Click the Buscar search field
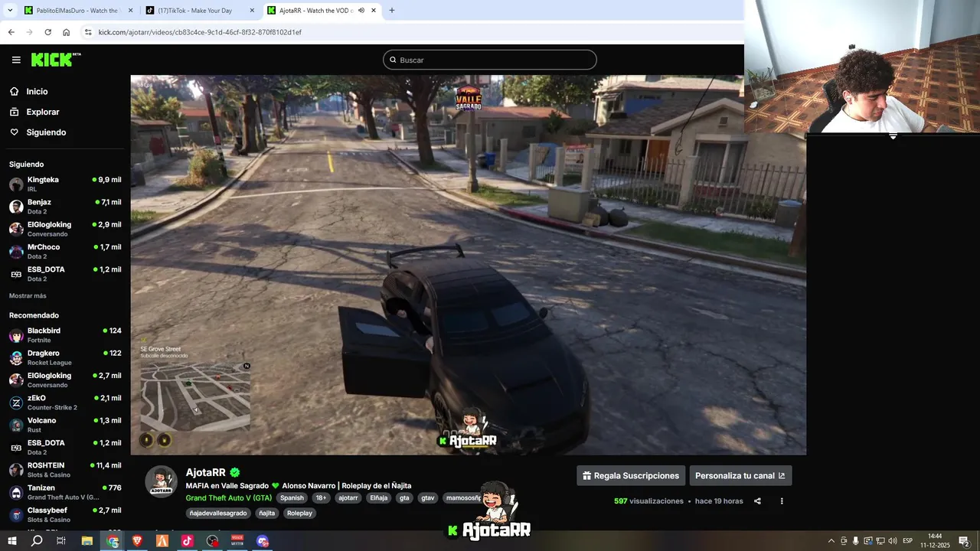Image resolution: width=980 pixels, height=551 pixels. click(490, 60)
